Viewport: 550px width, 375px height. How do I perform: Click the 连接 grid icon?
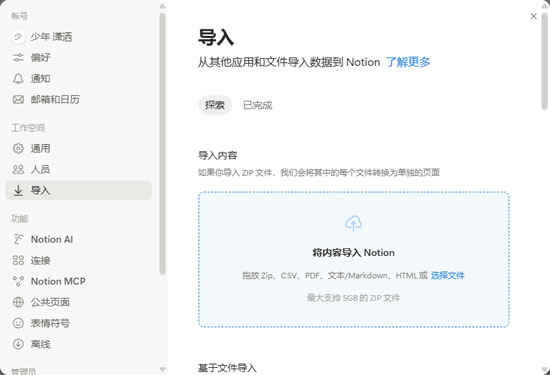click(x=18, y=260)
